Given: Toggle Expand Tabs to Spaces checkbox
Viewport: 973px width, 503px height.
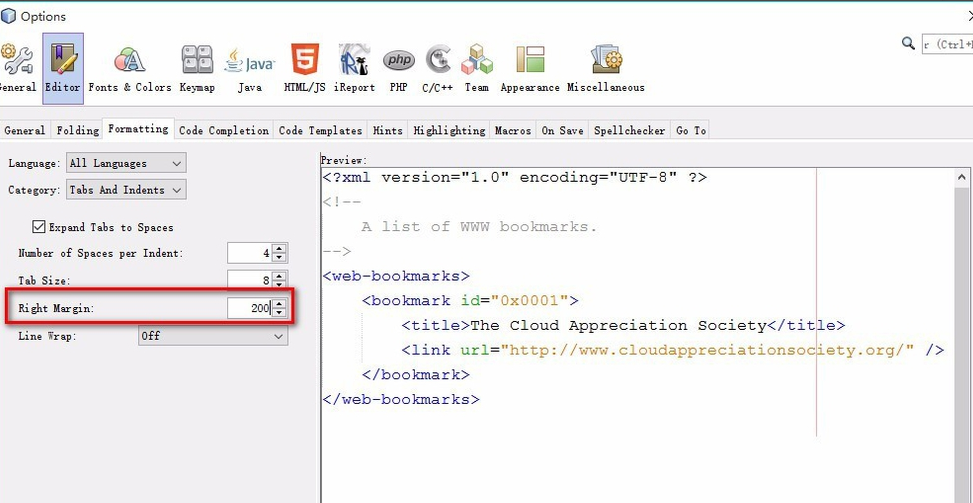Looking at the screenshot, I should pyautogui.click(x=39, y=227).
